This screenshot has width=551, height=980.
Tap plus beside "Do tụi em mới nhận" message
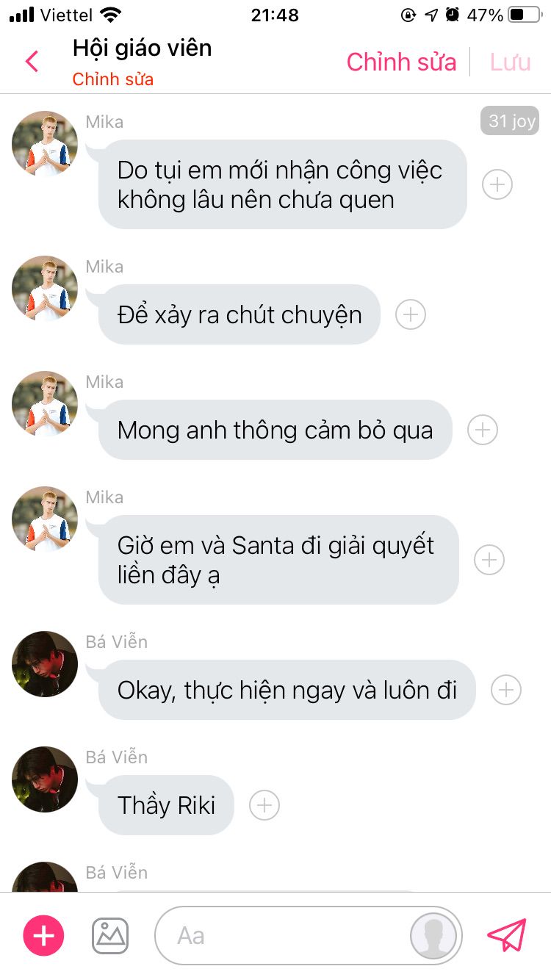497,184
